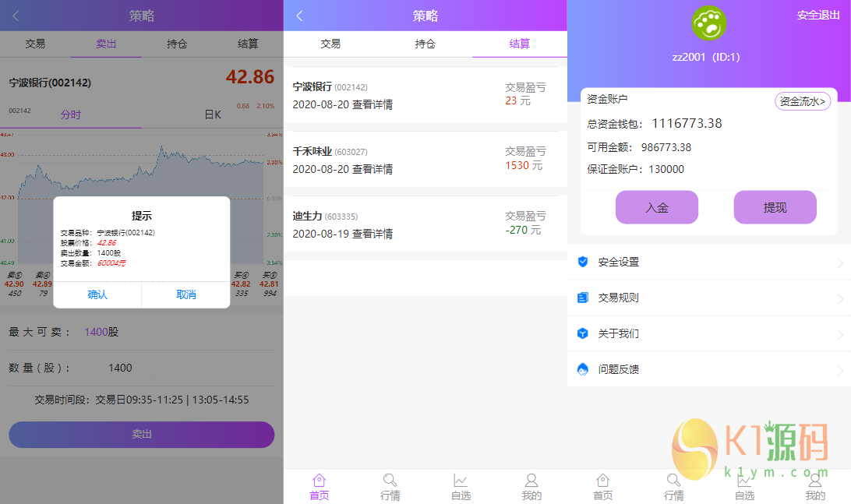The height and width of the screenshot is (504, 851).
Task: Click the username zz2001 (ID:1)
Action: click(x=705, y=57)
